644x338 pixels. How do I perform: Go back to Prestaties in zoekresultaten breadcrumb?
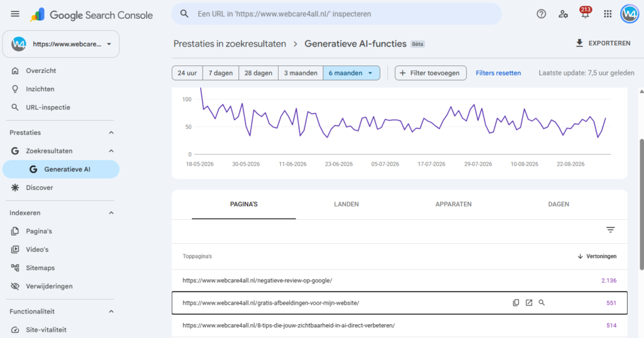[x=230, y=44]
